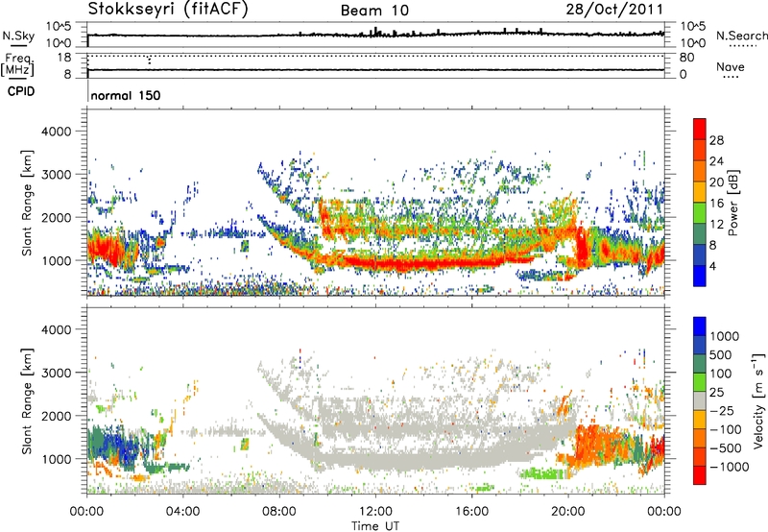Click the 'Velocity [m s-1]' color bar label
The image size is (768, 532).
click(758, 400)
